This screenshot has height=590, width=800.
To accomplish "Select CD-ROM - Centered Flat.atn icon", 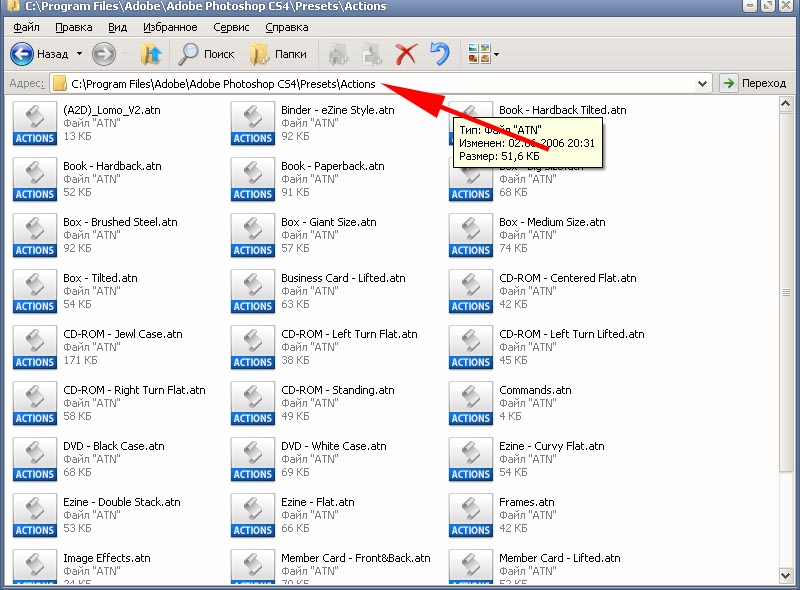I will click(x=470, y=291).
